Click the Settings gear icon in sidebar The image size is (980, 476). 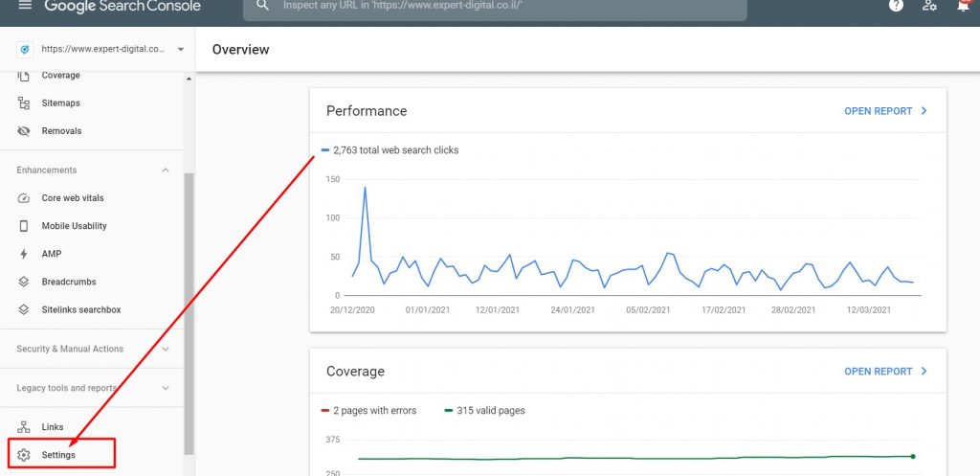coord(24,455)
